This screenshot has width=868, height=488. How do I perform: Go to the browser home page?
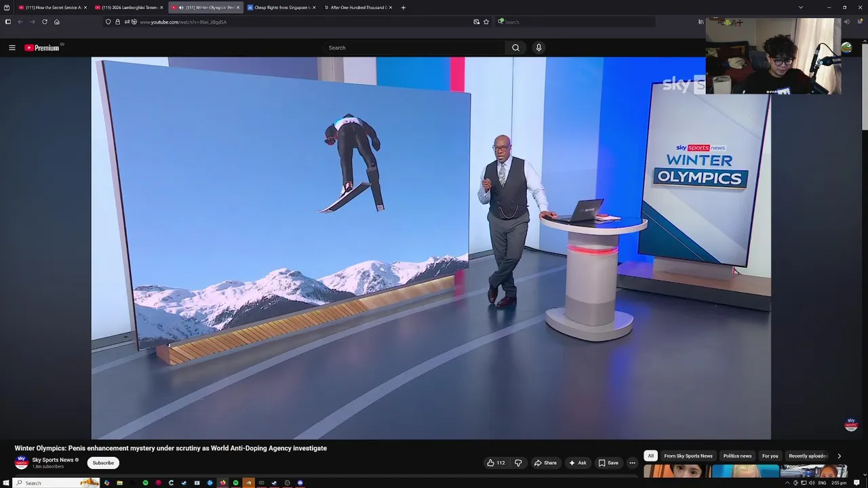pyautogui.click(x=57, y=22)
